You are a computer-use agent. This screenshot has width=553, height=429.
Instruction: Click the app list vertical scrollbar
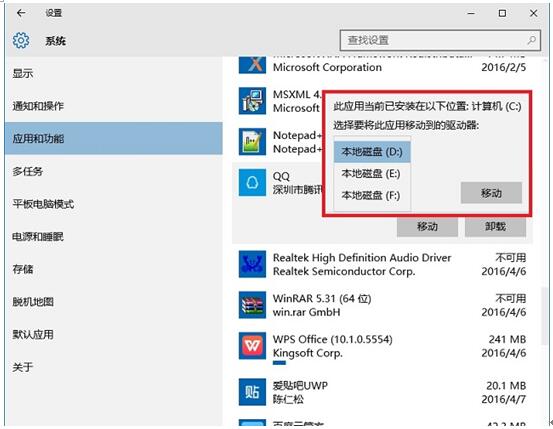[545, 316]
